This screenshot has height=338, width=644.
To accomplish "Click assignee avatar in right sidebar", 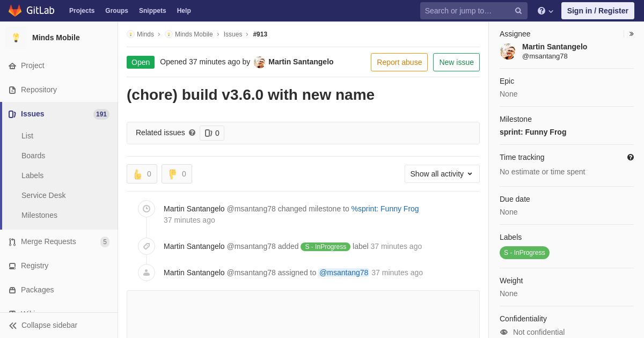I will pos(508,52).
